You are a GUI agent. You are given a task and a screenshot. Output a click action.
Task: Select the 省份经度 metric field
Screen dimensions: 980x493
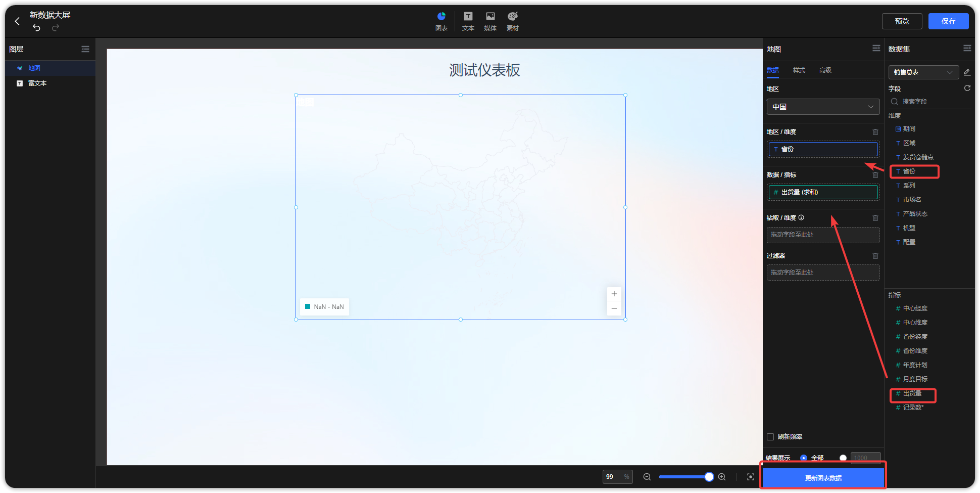click(915, 337)
